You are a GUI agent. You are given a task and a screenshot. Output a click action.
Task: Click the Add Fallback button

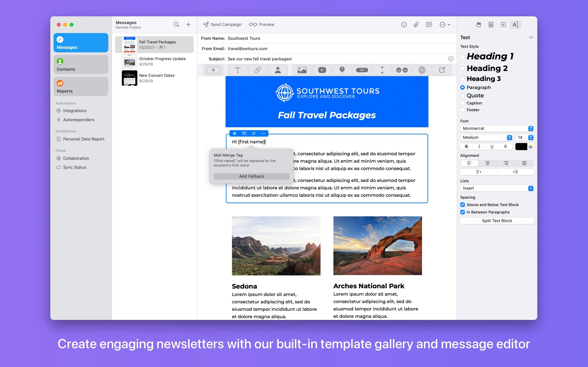tap(251, 176)
